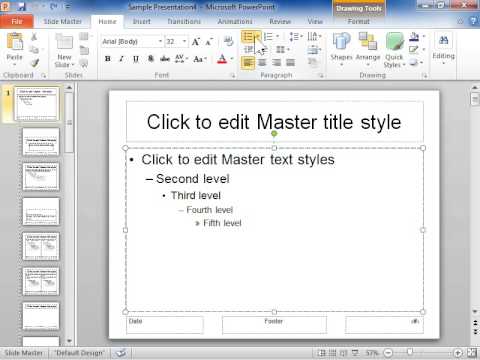Select the first slide master thumbnail
Image resolution: width=480 pixels, height=360 pixels.
pos(37,104)
